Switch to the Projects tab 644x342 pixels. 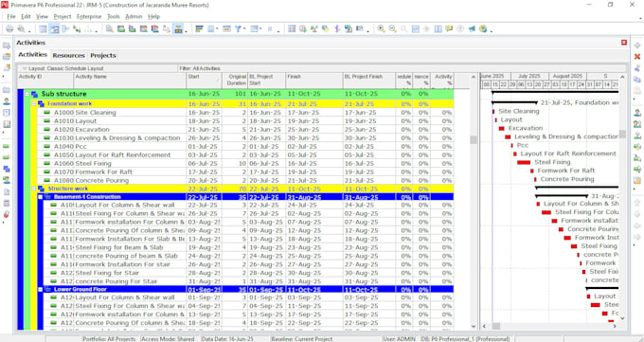[103, 55]
